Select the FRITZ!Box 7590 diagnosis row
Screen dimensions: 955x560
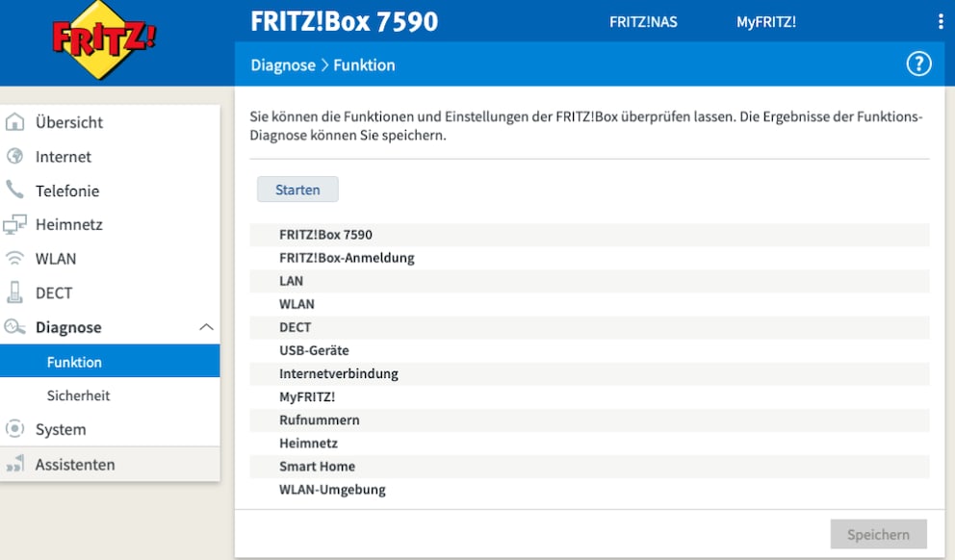click(x=589, y=235)
